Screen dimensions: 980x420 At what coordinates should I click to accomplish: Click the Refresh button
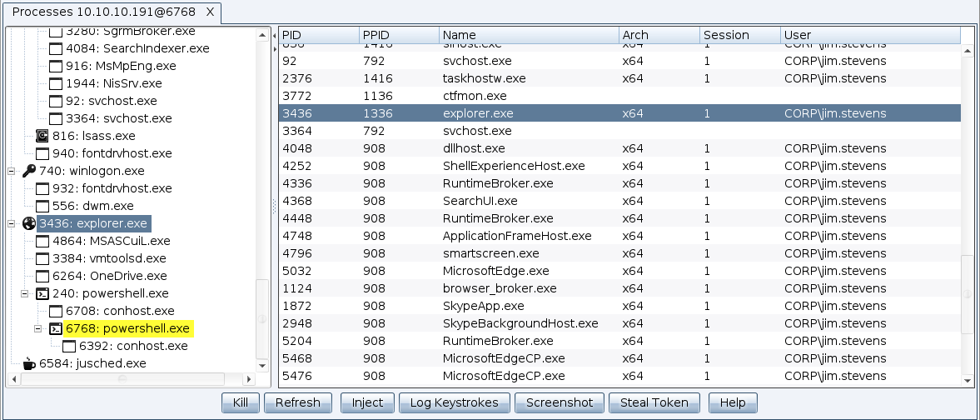pos(298,402)
